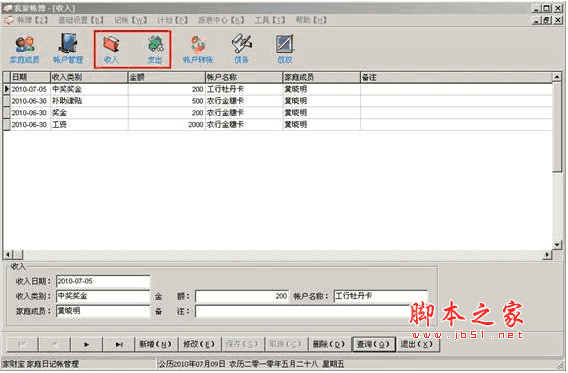The width and height of the screenshot is (568, 373).
Task: Open the 家庭成员 (family members) toolbar icon
Action: [x=24, y=50]
